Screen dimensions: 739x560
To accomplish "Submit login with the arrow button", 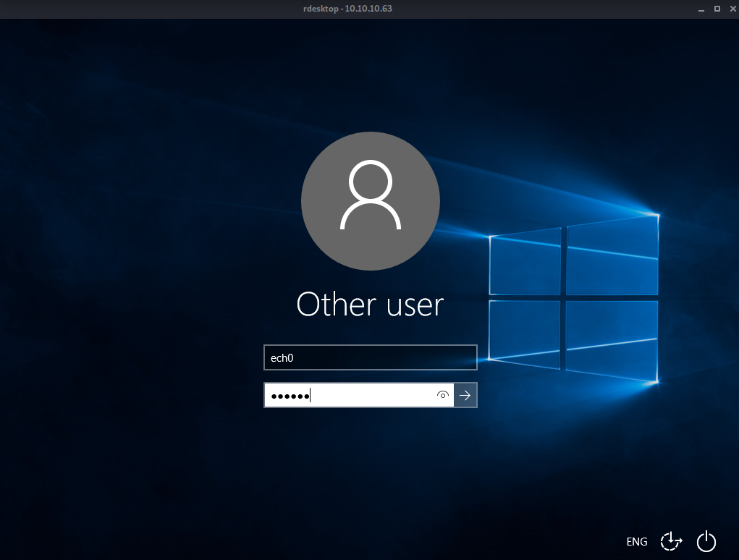I will click(465, 395).
